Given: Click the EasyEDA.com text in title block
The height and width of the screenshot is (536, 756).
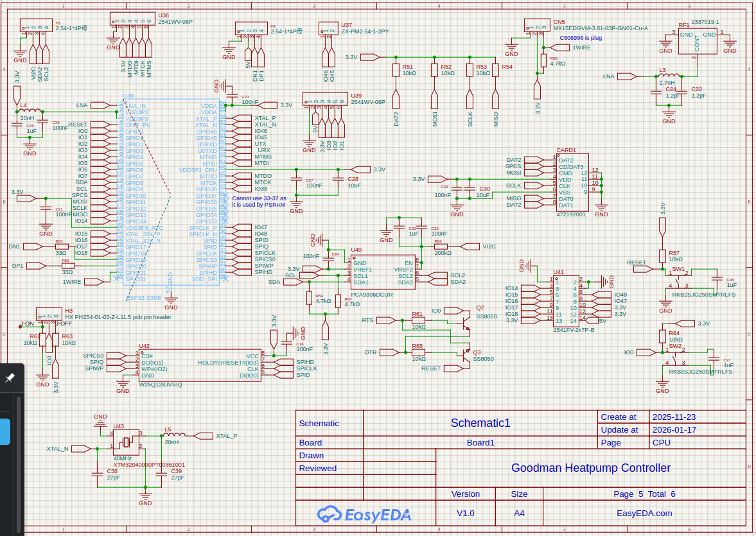Looking at the screenshot, I should coord(644,513).
